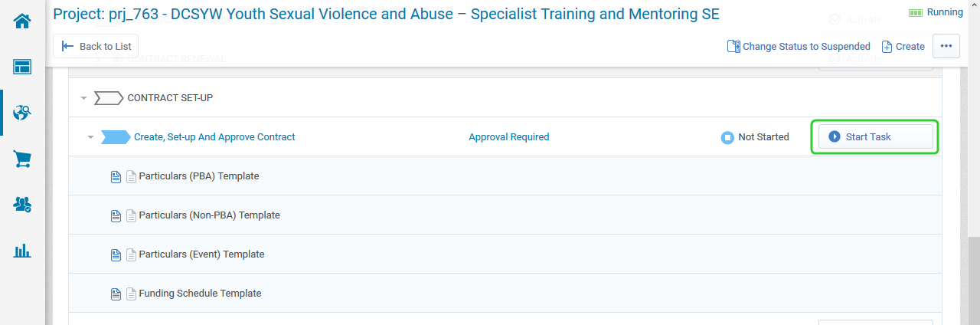This screenshot has width=980, height=325.
Task: Click the Create toolbar action
Action: [x=903, y=46]
